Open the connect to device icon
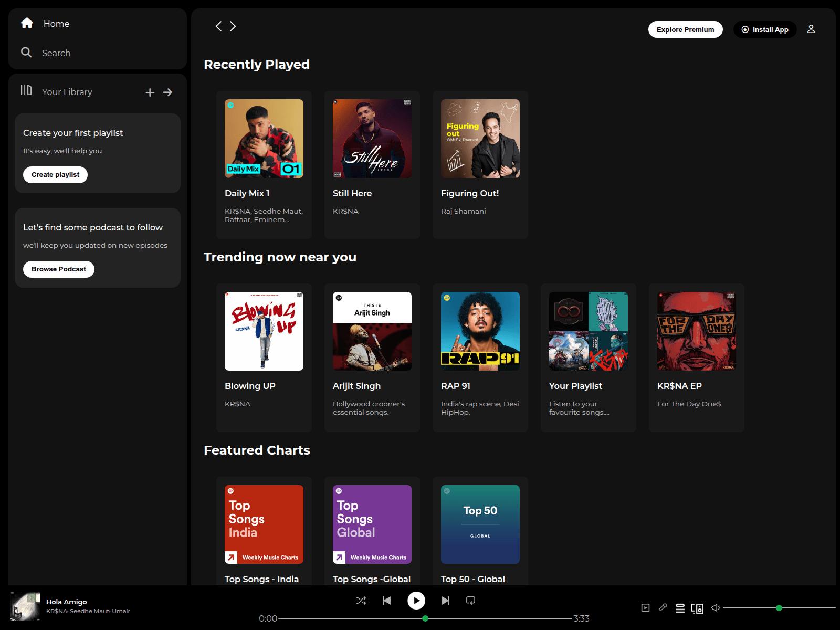The height and width of the screenshot is (630, 840). (697, 608)
